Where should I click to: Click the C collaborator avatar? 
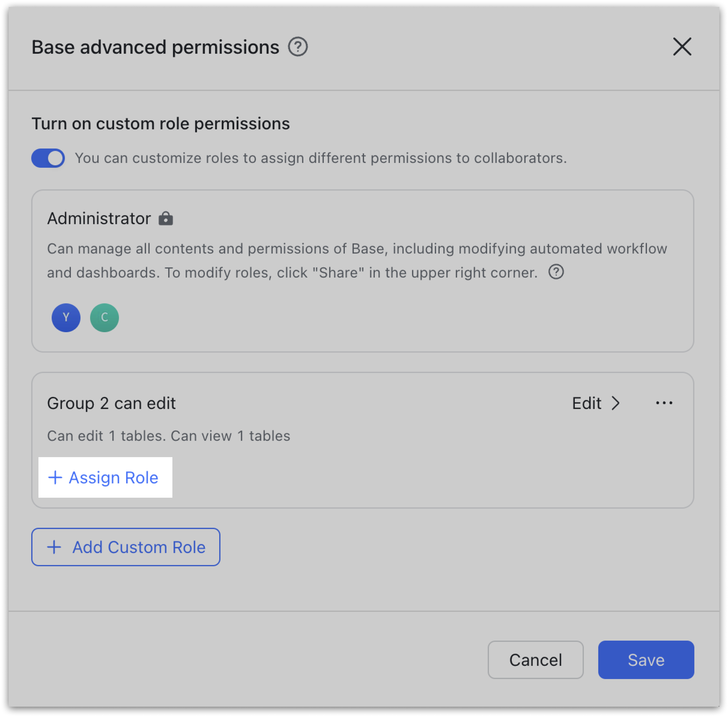104,317
